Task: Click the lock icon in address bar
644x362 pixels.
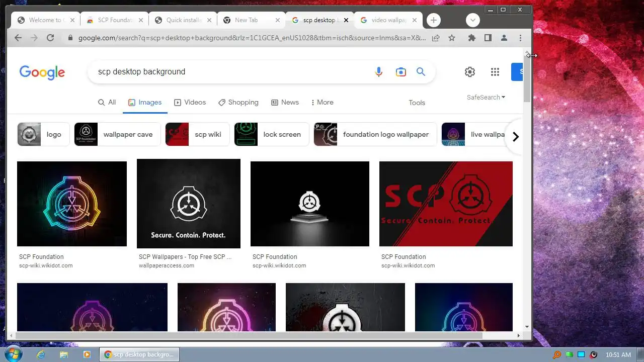Action: (70, 38)
